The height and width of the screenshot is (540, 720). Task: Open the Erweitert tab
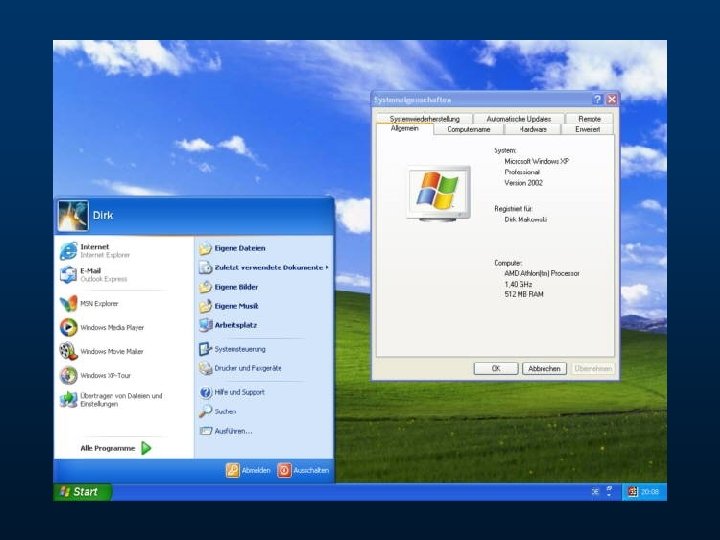coord(587,129)
